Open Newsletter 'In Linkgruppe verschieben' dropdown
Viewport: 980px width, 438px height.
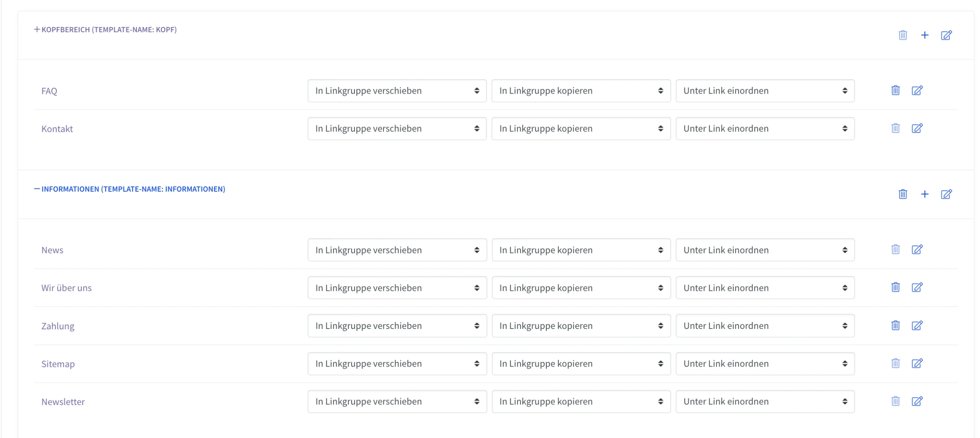pyautogui.click(x=397, y=402)
